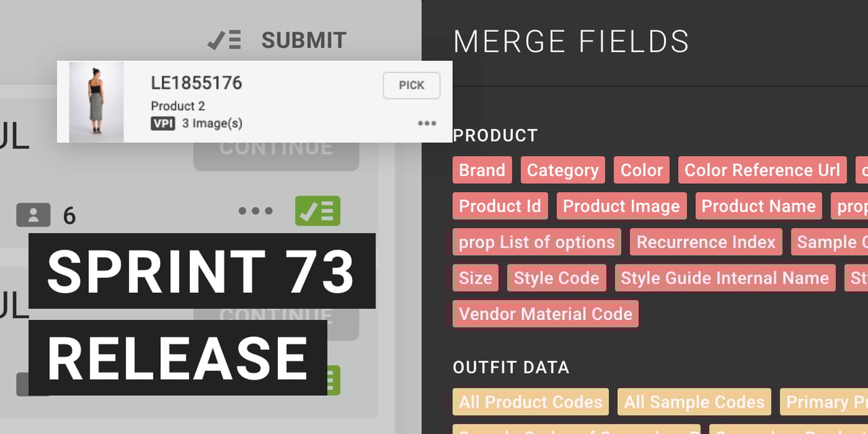Add the Vendor Material Code field
Screen dimensions: 868x434
click(545, 314)
